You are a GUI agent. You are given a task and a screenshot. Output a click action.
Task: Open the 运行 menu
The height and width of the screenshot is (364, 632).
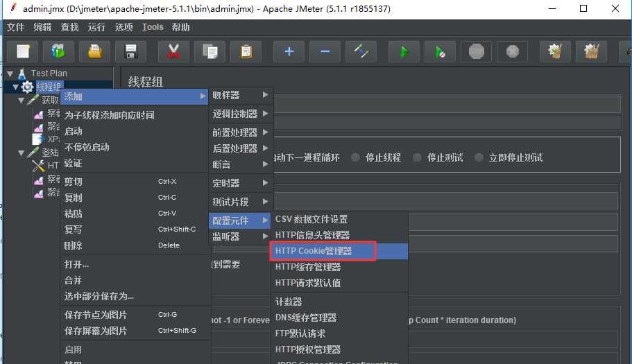tap(96, 27)
